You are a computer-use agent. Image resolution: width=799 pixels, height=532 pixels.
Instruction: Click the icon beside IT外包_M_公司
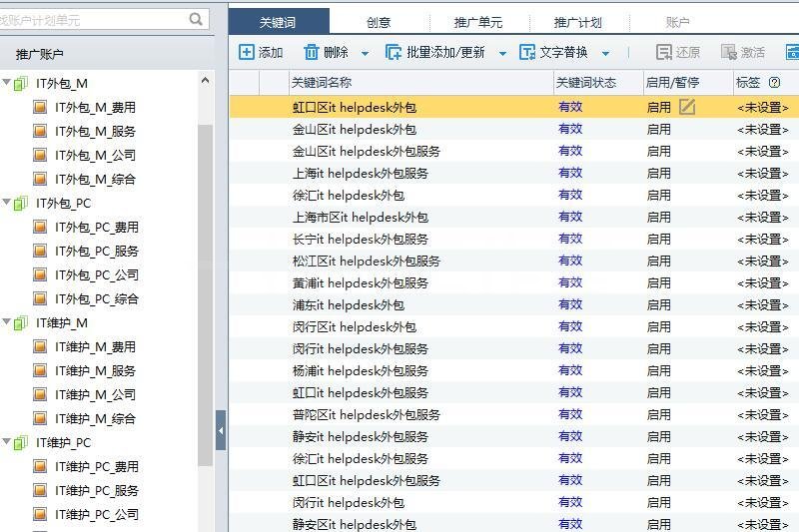(40, 155)
